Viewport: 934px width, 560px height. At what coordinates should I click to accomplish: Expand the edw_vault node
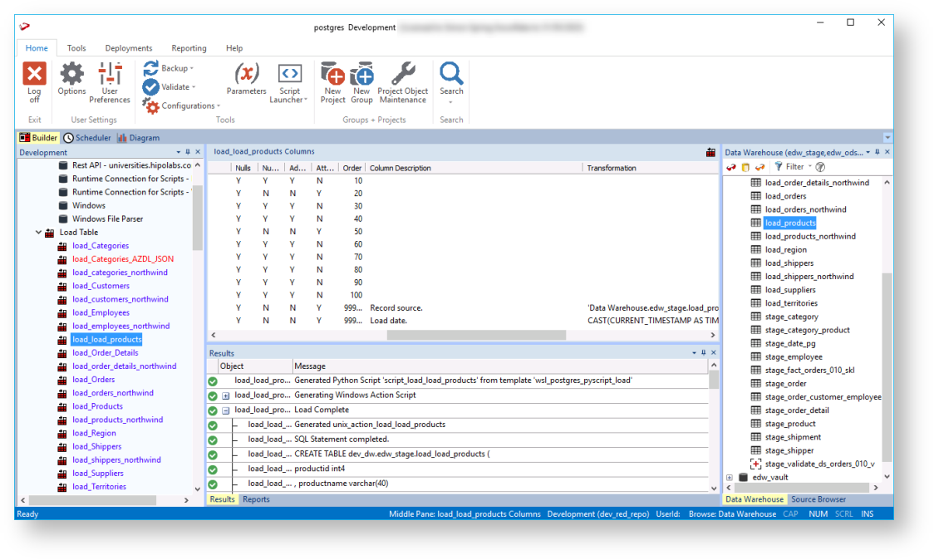730,478
